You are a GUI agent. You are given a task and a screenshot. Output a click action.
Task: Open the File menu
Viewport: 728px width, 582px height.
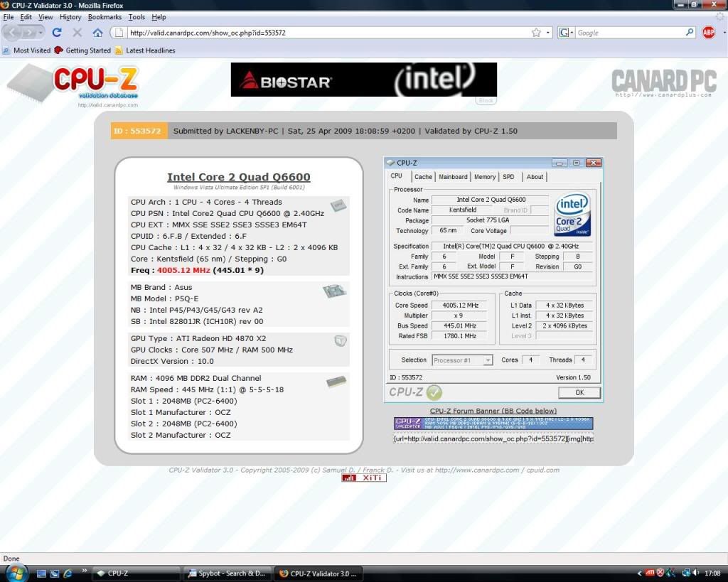click(x=9, y=17)
